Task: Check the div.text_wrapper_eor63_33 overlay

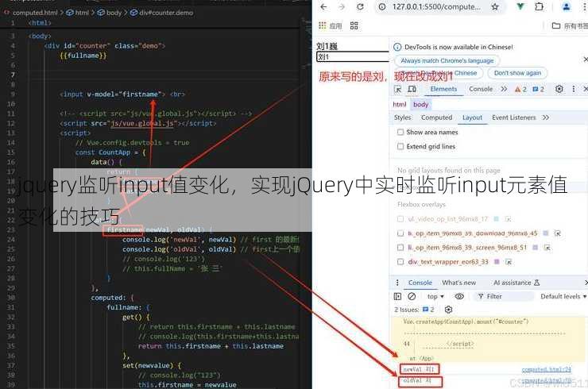Action: (x=400, y=261)
